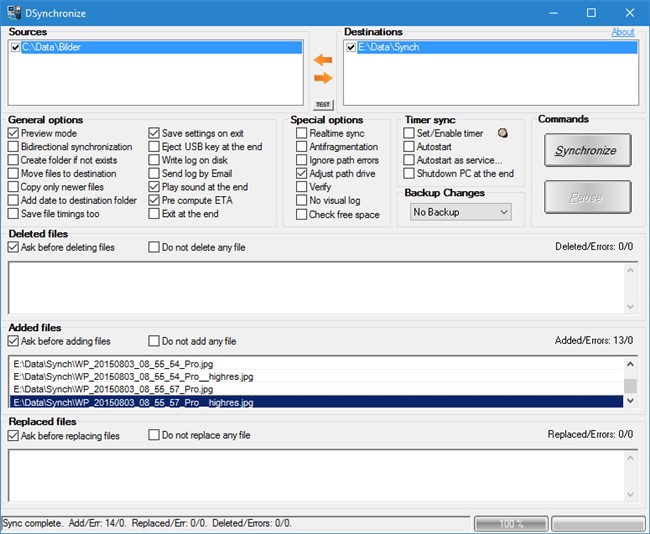Click the Added files scrollbar up arrow

[x=630, y=364]
